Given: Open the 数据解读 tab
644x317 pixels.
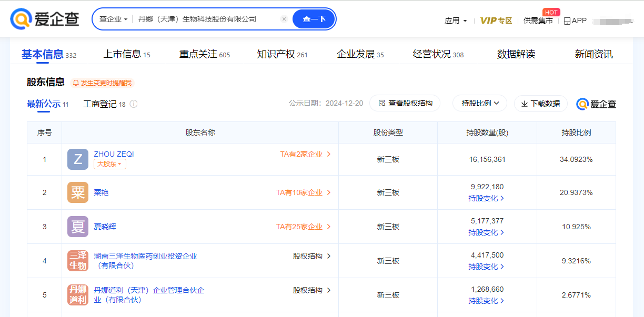Looking at the screenshot, I should pos(516,54).
